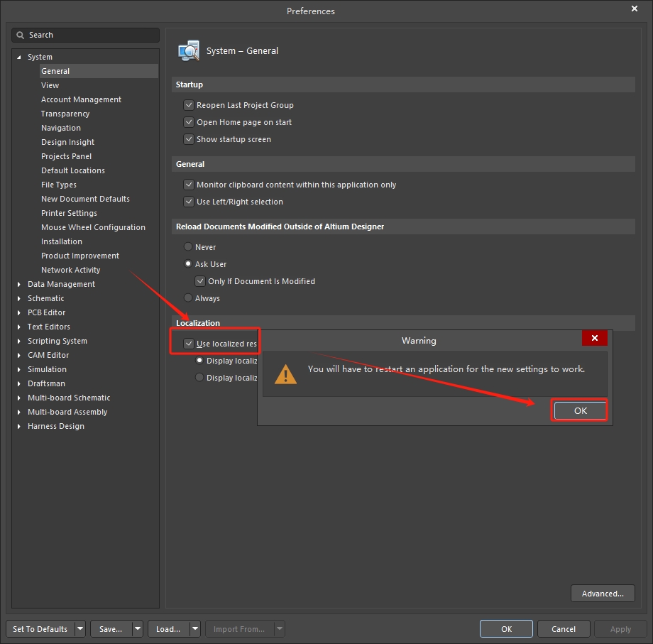
Task: Open Account Management preferences
Action: (x=81, y=99)
